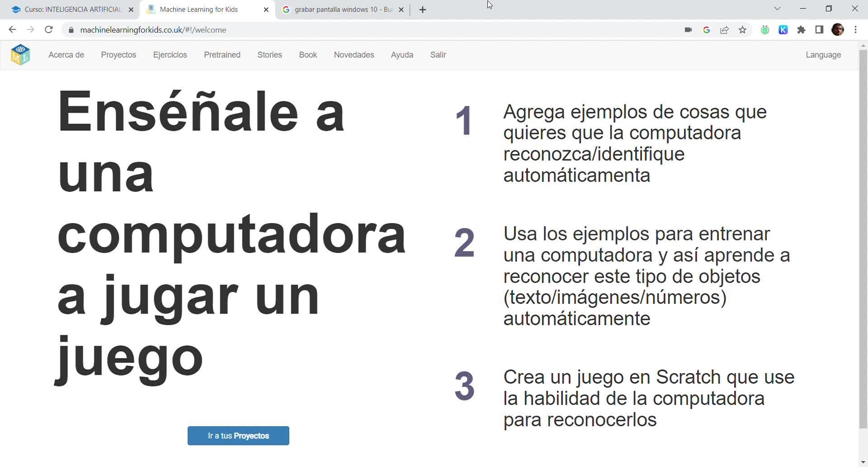This screenshot has height=467, width=868.
Task: Restore down the Chrome window
Action: 829,9
